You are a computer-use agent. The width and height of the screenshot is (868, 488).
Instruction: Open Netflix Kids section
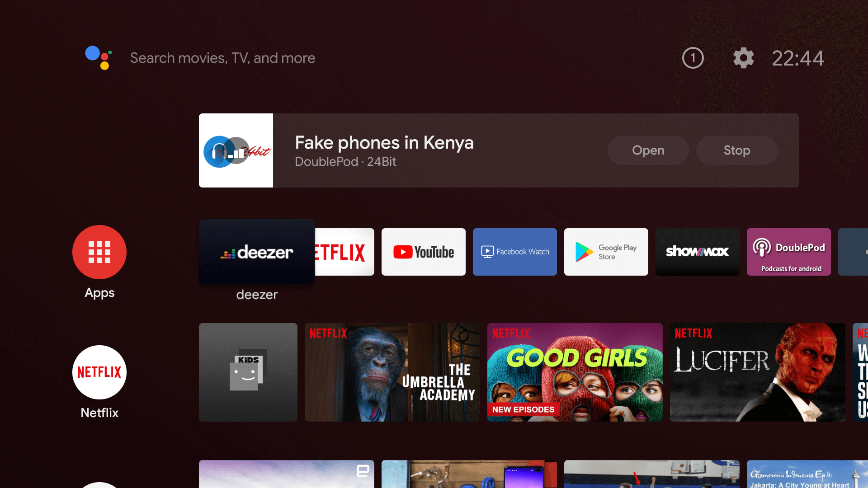point(248,372)
